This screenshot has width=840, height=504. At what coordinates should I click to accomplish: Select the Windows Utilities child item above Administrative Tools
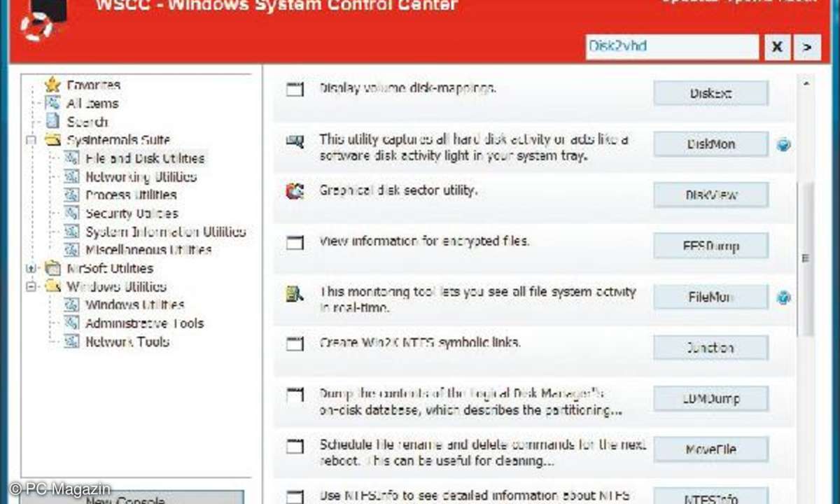click(x=135, y=304)
